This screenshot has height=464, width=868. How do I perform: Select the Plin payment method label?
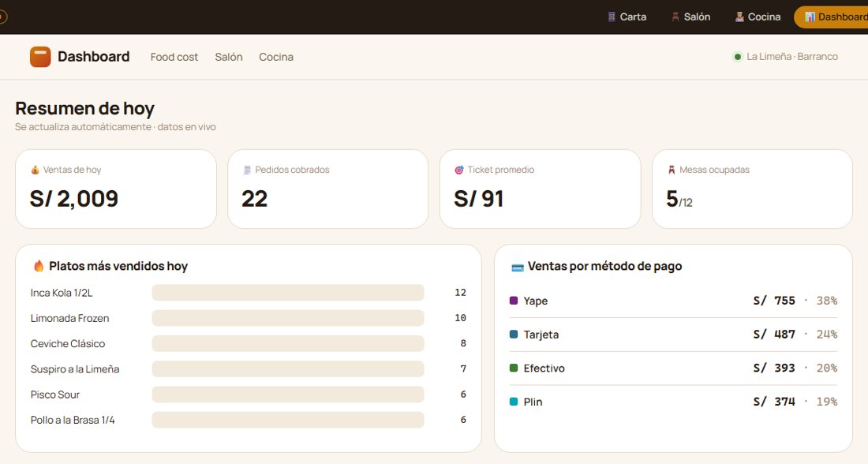tap(533, 402)
